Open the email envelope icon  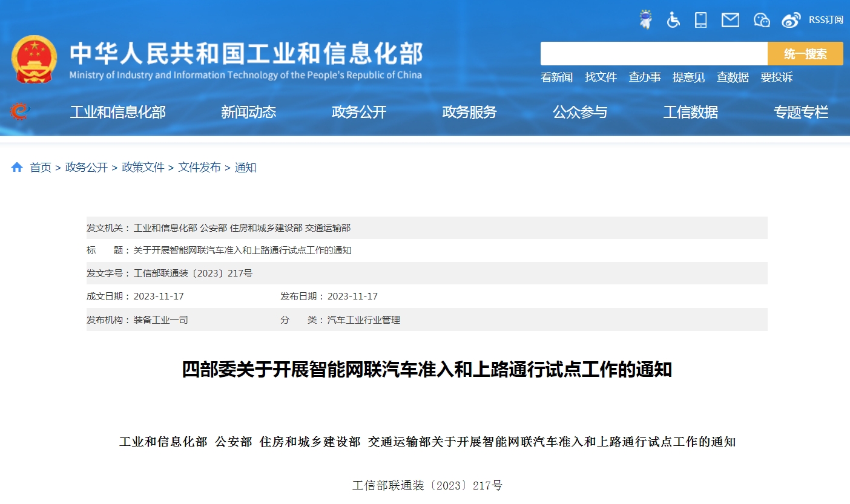pos(730,20)
